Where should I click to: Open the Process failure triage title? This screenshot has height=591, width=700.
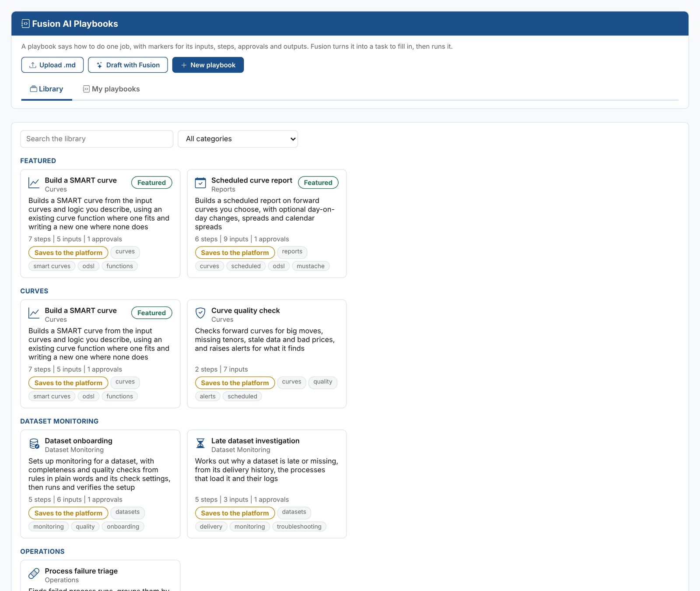(81, 571)
